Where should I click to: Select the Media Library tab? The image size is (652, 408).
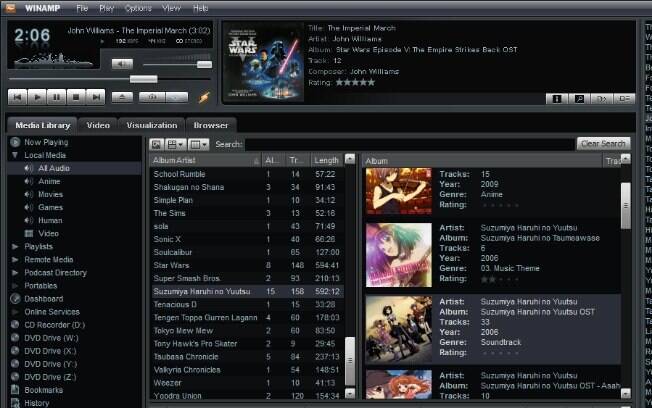click(x=43, y=125)
